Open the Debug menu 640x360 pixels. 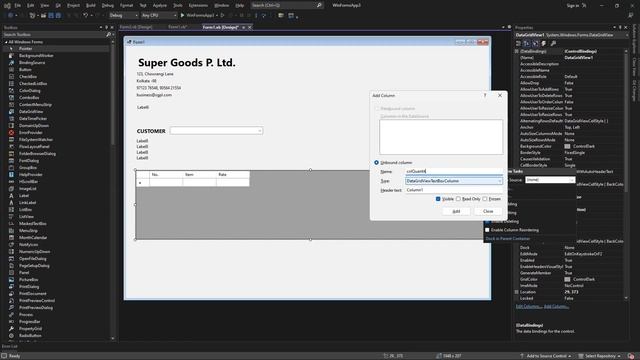pyautogui.click(x=108, y=5)
